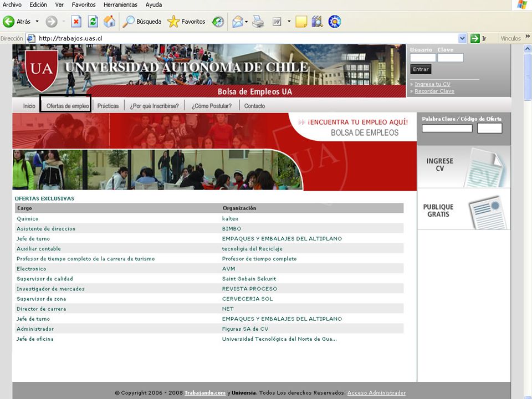This screenshot has width=532, height=399.
Task: Click the Research book icon
Action: [x=317, y=22]
